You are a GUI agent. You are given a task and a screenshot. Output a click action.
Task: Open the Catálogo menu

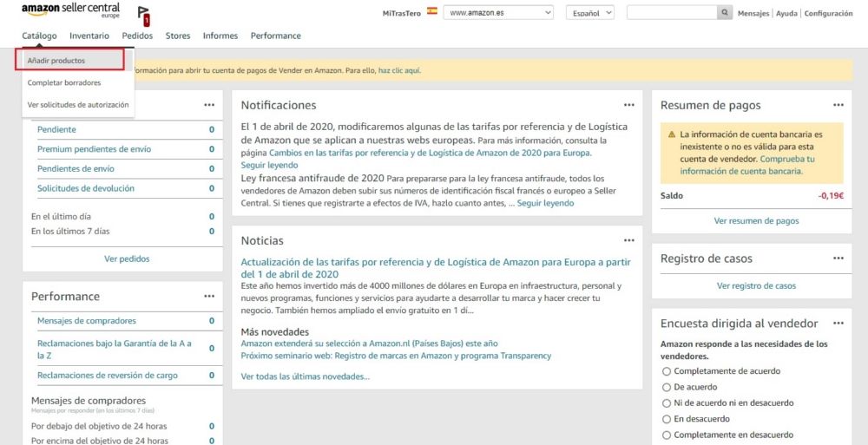[x=39, y=36]
